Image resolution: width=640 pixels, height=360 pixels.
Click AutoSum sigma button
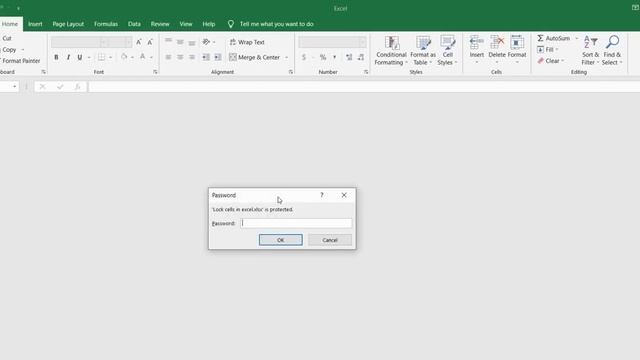pos(553,38)
